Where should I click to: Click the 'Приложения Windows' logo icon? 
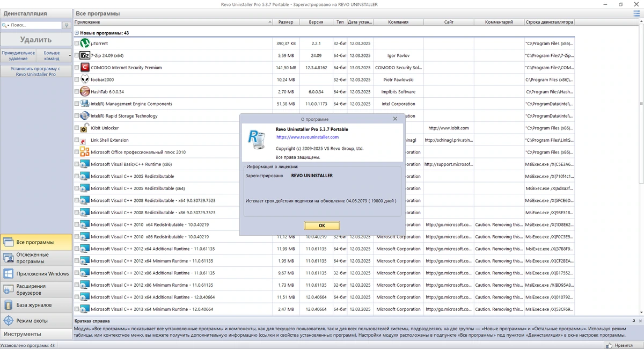coord(8,274)
